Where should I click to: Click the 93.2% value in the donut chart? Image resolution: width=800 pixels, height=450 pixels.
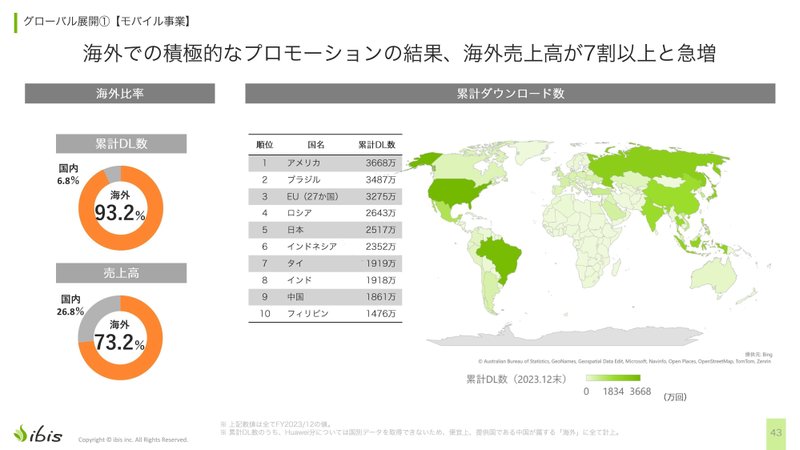(x=120, y=213)
